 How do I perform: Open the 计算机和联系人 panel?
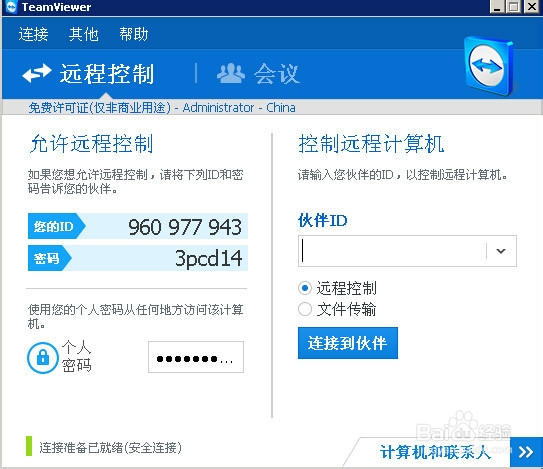tap(435, 452)
